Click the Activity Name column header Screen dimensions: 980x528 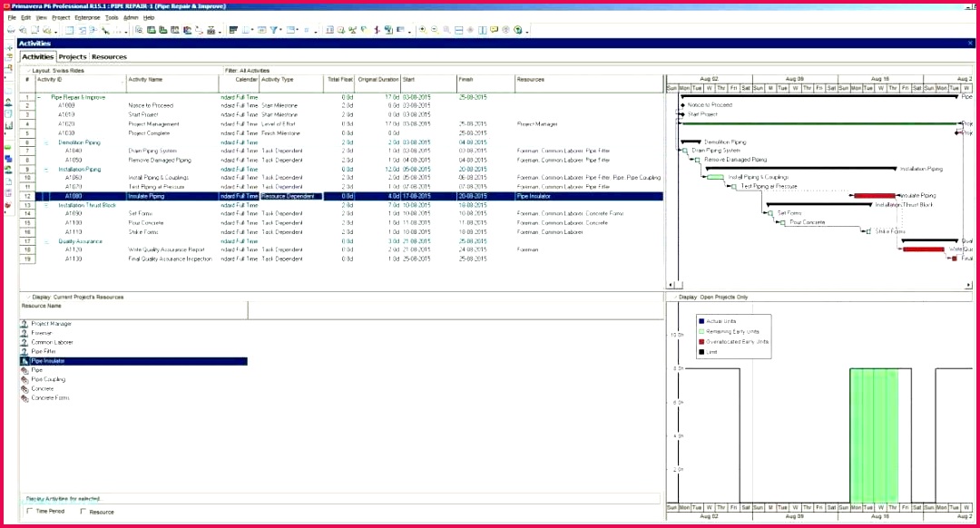click(x=171, y=80)
